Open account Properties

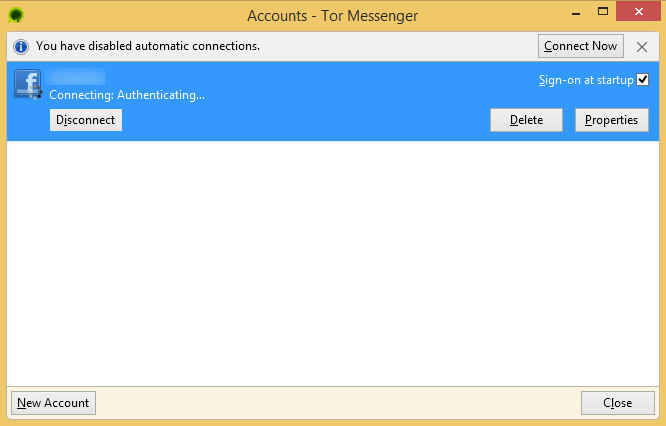click(x=612, y=120)
